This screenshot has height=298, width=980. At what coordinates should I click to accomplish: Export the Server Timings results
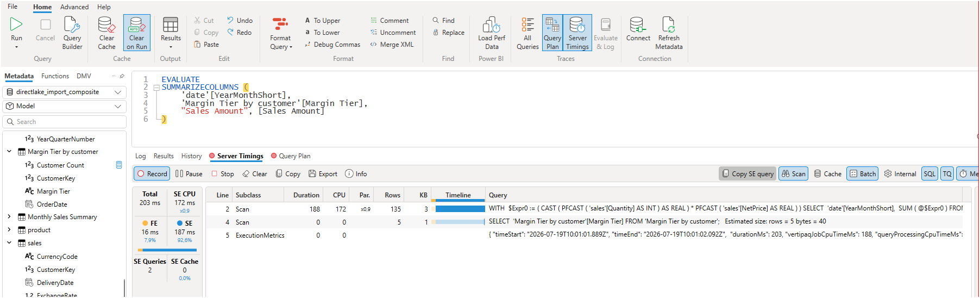(323, 174)
